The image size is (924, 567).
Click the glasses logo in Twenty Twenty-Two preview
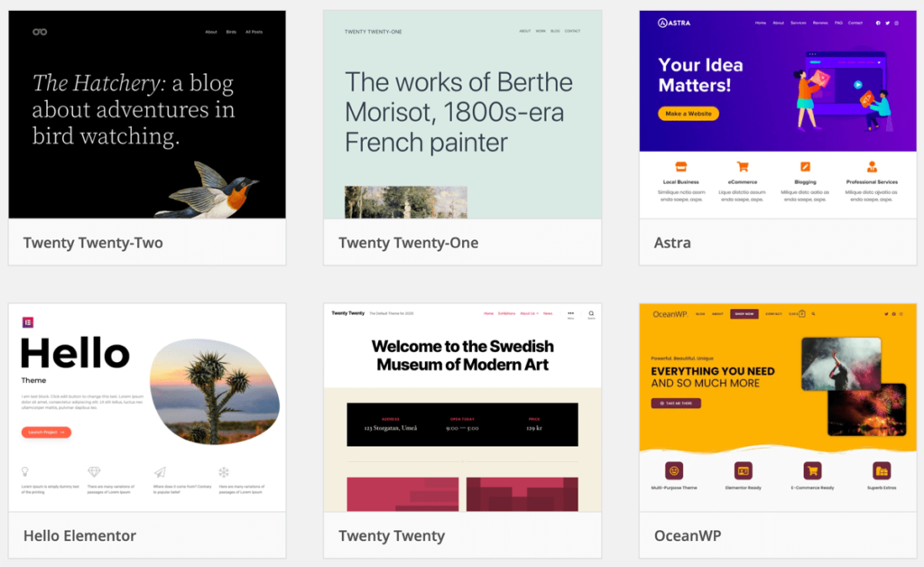[40, 32]
